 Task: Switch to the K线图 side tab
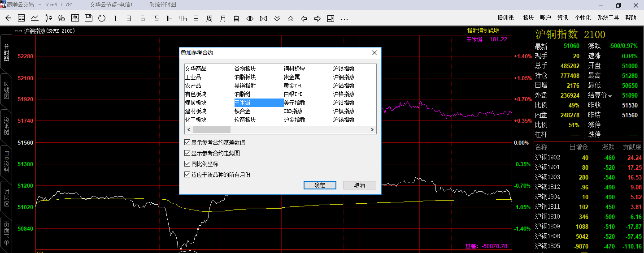pos(6,90)
